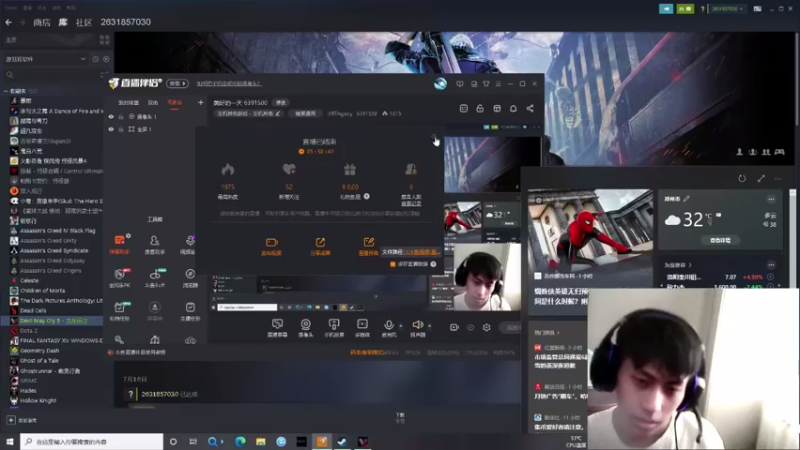Click the multimedia source icon in bottom toolbar

coord(362,324)
